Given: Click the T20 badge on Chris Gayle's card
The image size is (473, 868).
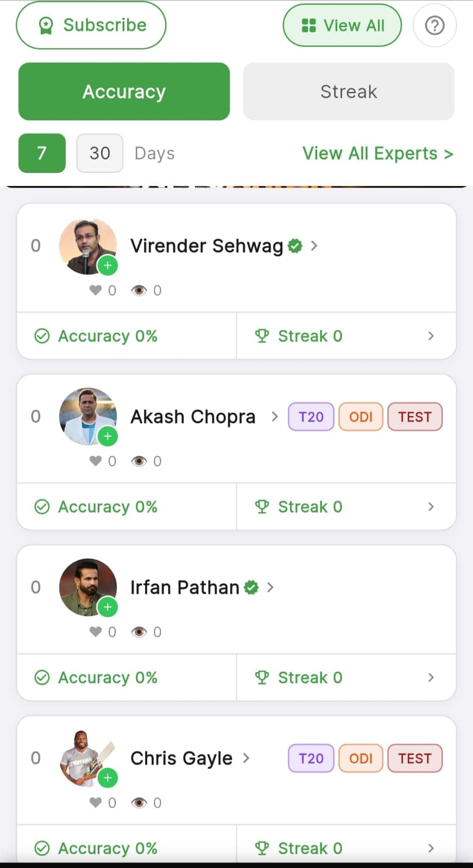Looking at the screenshot, I should (311, 758).
